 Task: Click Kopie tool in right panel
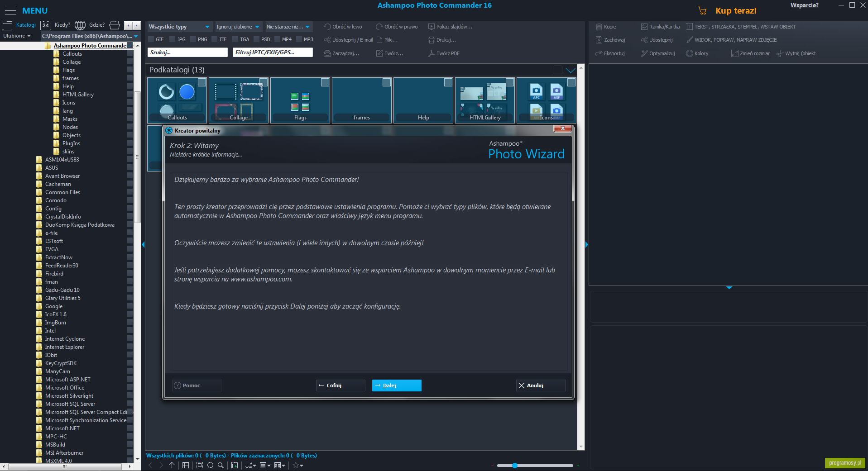(606, 27)
